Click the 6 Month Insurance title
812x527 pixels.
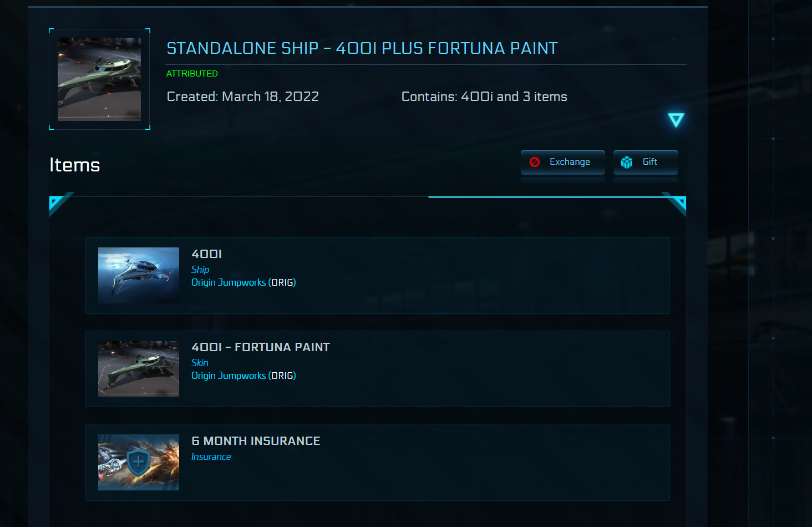pos(256,441)
